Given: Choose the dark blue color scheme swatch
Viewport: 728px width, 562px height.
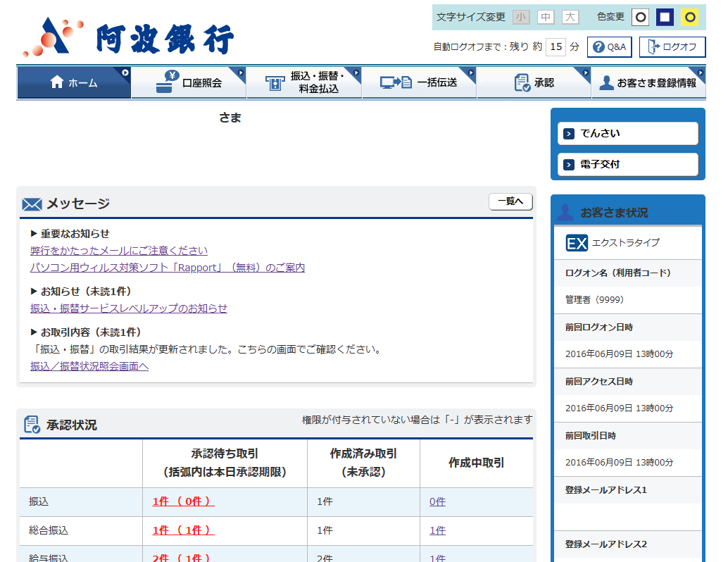Looking at the screenshot, I should point(665,17).
